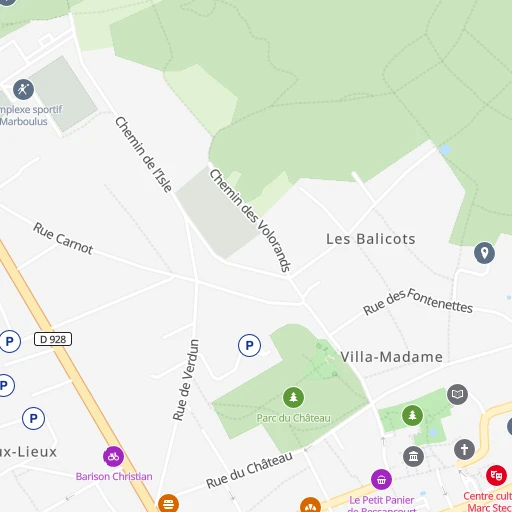Click the theatre masks Centre culturel icon
The width and height of the screenshot is (512, 512).
point(496,475)
